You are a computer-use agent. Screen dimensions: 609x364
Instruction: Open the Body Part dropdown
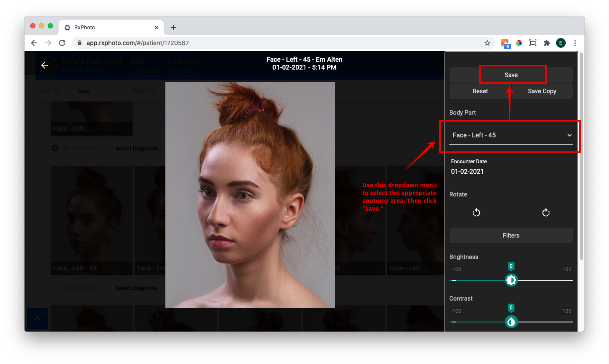click(511, 135)
